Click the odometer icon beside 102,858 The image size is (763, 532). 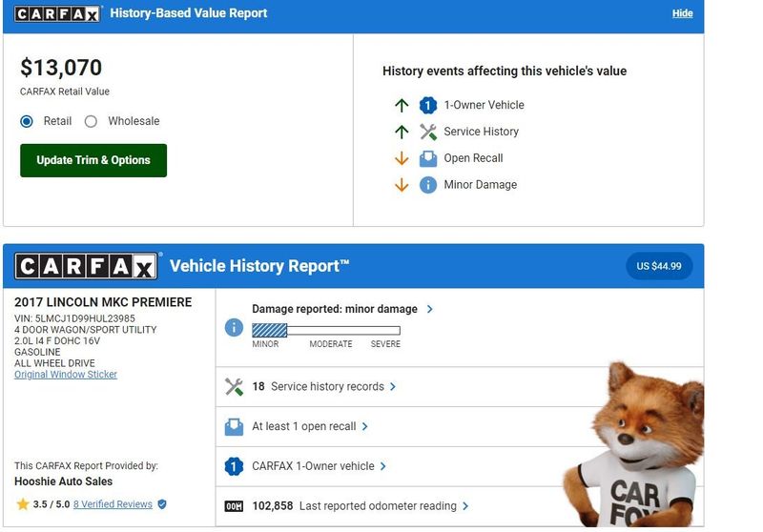[234, 506]
